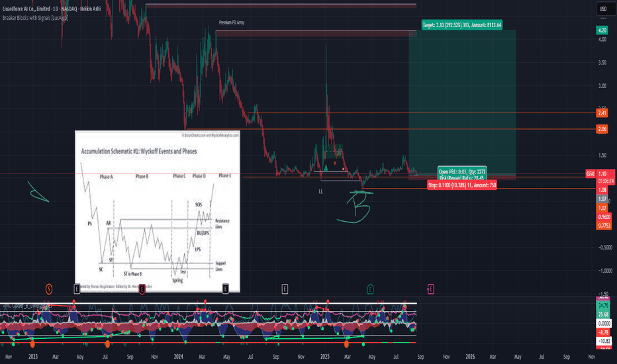The height and width of the screenshot is (364, 617).
Task: Click the 34.76 indicator value label
Action: tap(604, 305)
